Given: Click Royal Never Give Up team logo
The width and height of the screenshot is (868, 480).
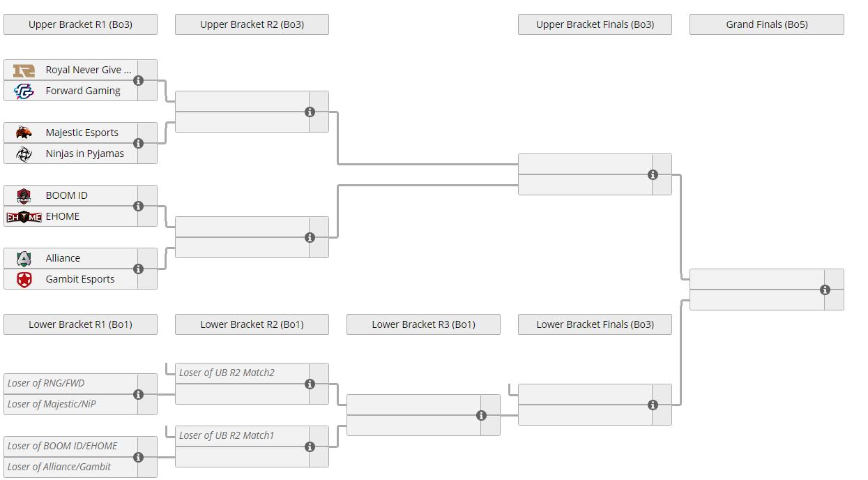Looking at the screenshot, I should click(24, 70).
